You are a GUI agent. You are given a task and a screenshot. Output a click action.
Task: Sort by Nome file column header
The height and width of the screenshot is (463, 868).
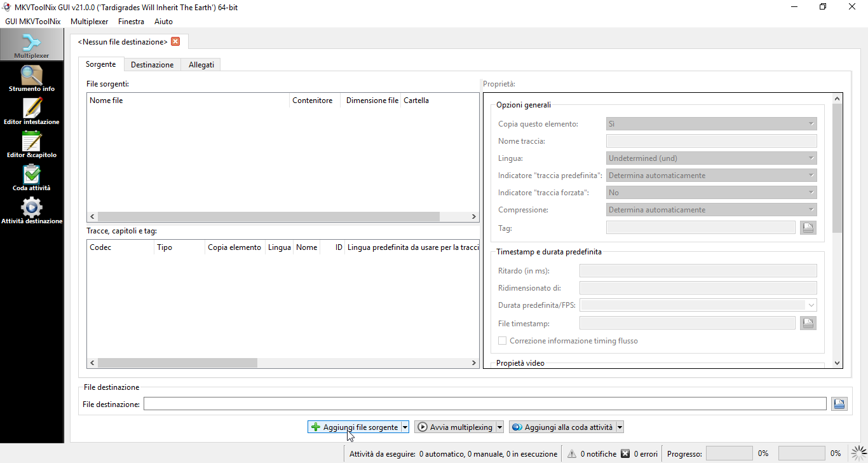(188, 100)
